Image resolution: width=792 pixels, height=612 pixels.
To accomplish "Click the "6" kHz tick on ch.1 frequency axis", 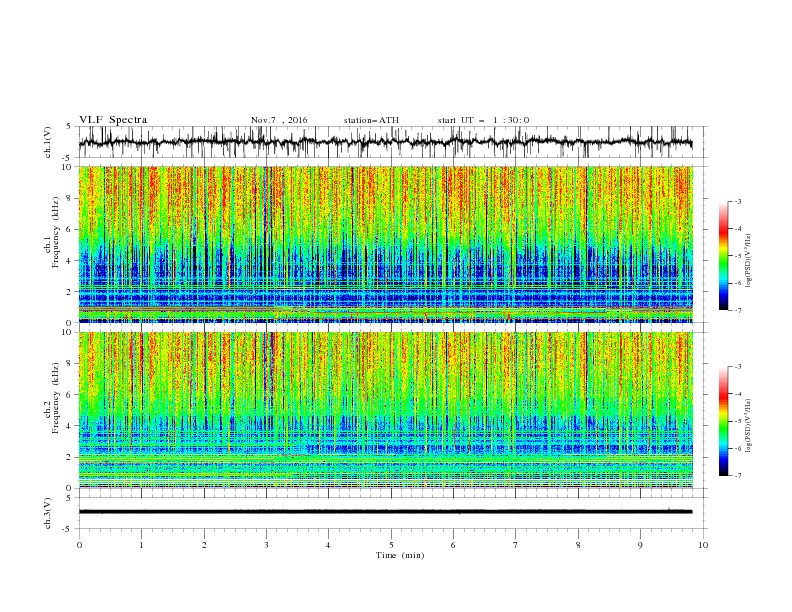I will [x=70, y=229].
